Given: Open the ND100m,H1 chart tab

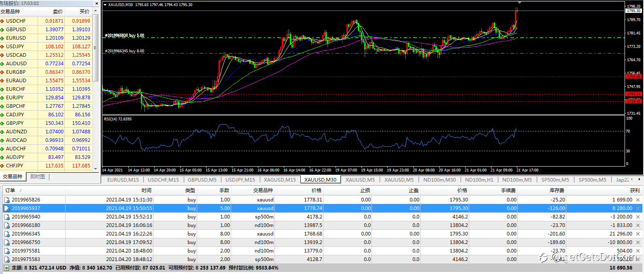Looking at the screenshot, I should point(479,180).
